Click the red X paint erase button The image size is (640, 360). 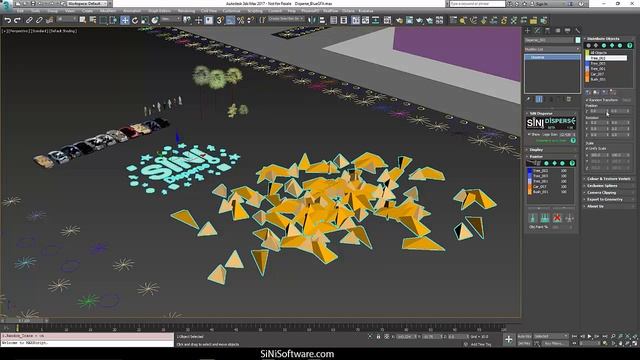pyautogui.click(x=557, y=218)
